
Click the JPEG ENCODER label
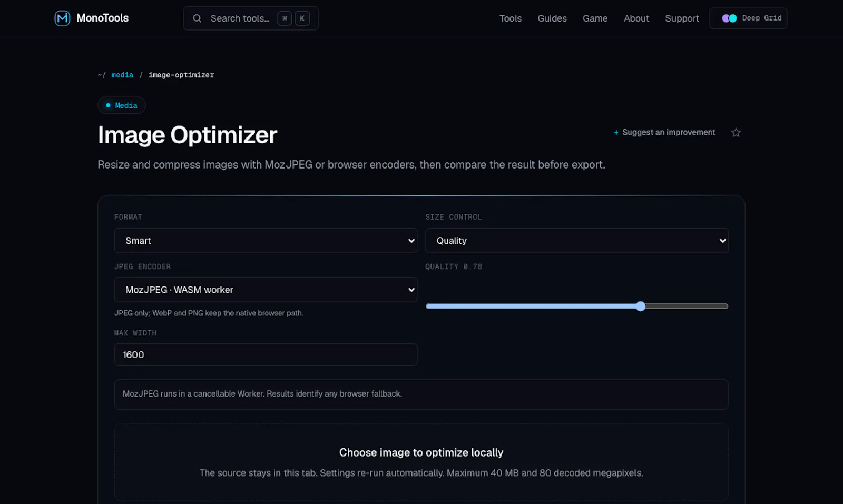142,267
